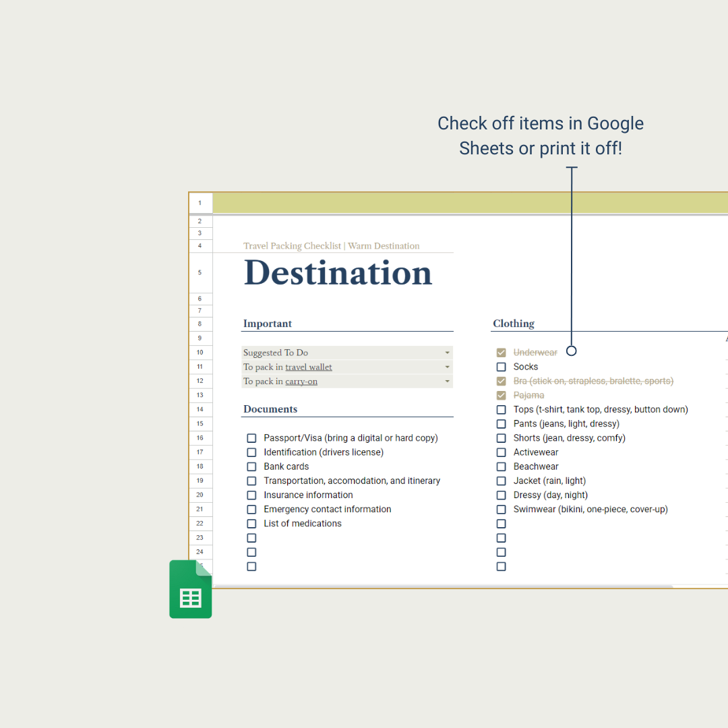The width and height of the screenshot is (728, 728).
Task: Select row 20 header
Action: click(x=200, y=495)
